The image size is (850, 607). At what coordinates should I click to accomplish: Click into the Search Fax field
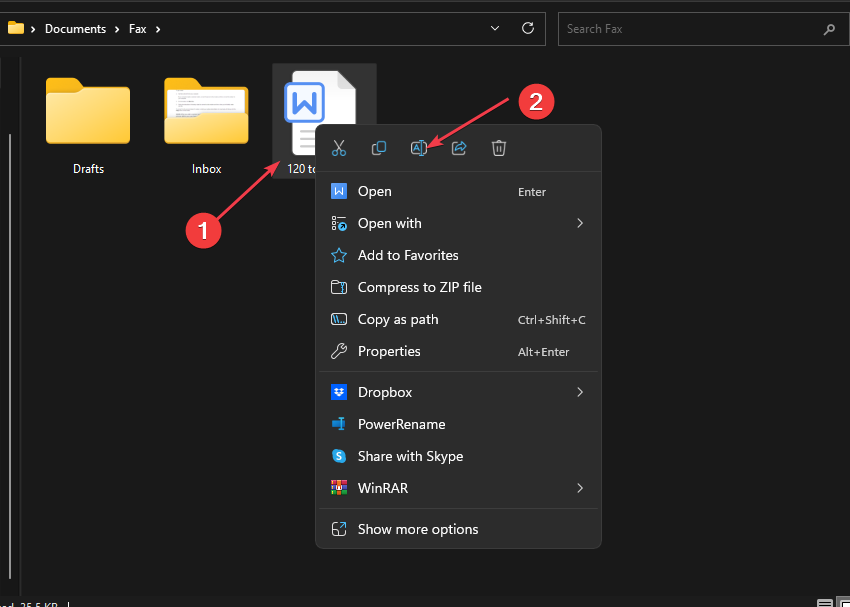690,29
